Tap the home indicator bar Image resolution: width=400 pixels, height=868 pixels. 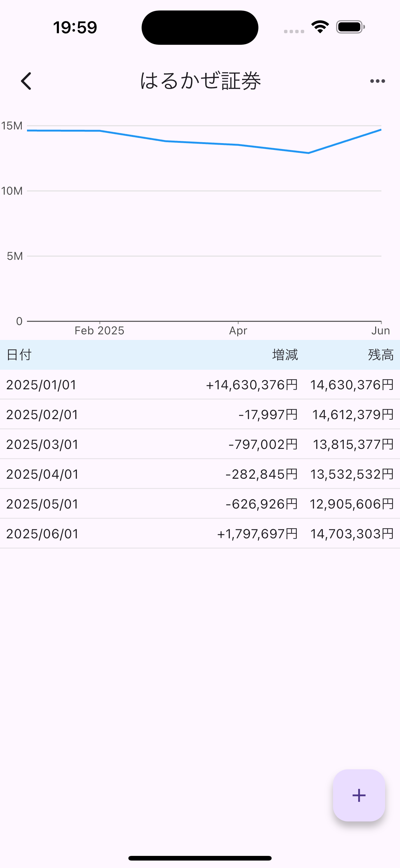tap(200, 858)
